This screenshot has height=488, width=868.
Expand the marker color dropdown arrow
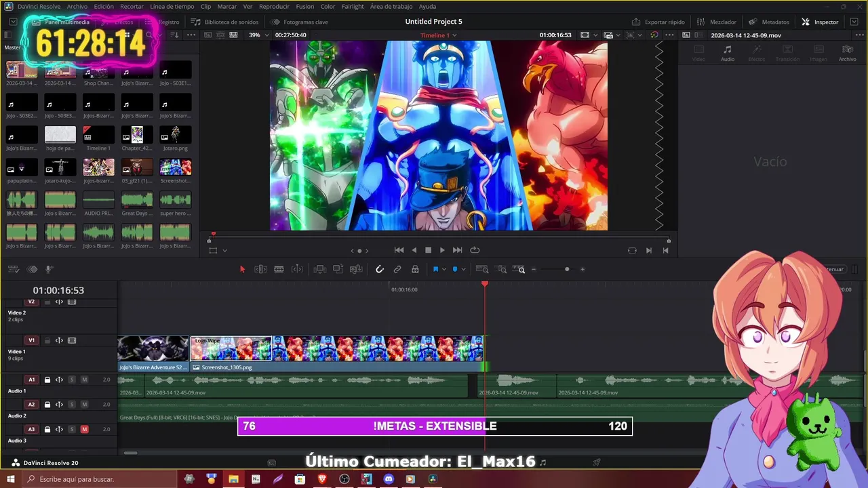463,269
